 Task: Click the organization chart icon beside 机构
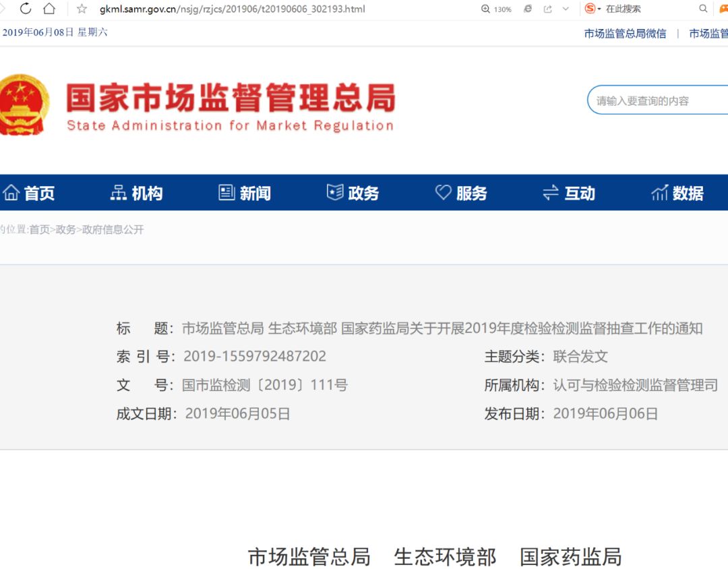(119, 192)
